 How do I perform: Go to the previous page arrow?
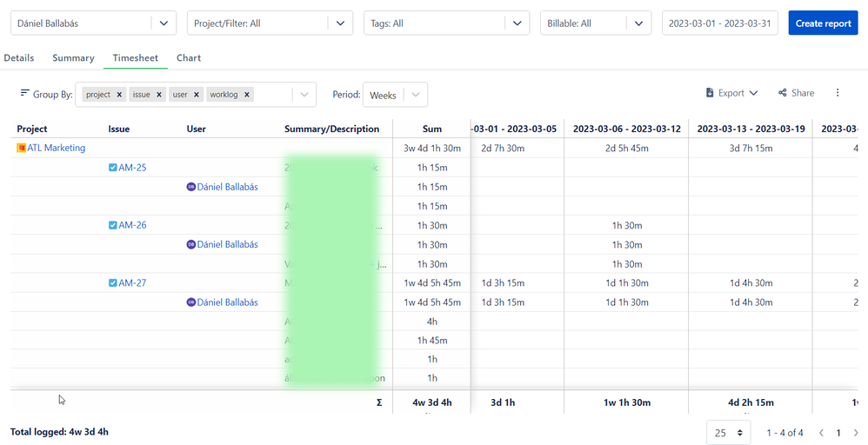822,432
